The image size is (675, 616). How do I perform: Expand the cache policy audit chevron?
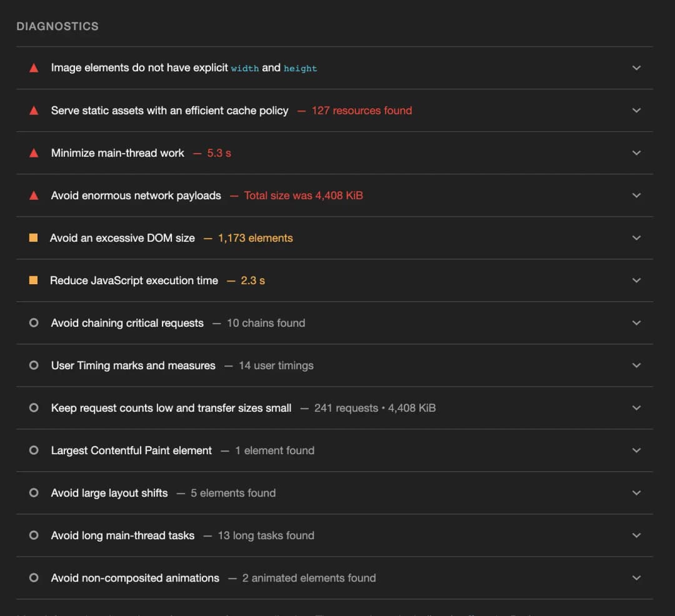tap(636, 111)
